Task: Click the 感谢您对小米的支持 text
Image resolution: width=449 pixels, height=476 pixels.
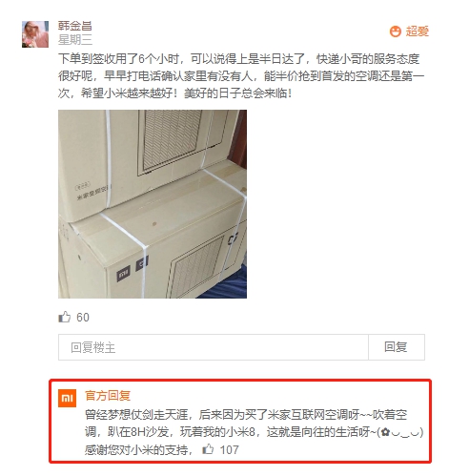Action: pyautogui.click(x=138, y=450)
